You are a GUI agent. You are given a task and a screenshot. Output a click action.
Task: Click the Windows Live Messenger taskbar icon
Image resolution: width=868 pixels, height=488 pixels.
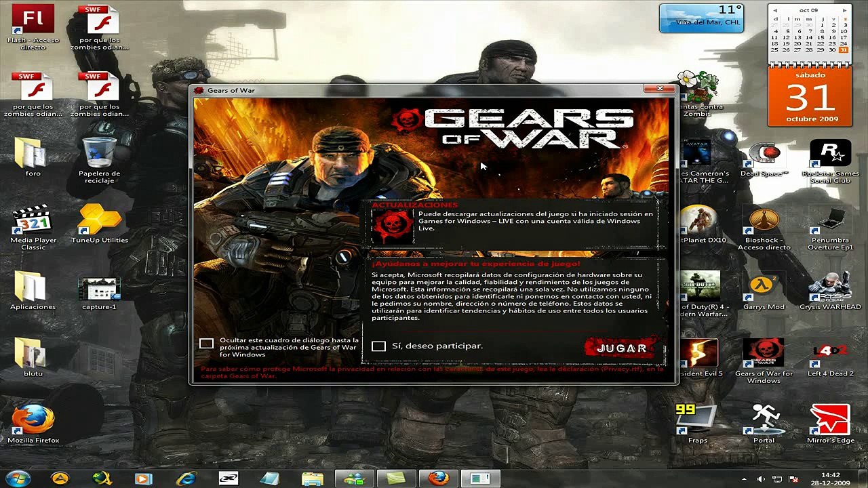pyautogui.click(x=354, y=479)
